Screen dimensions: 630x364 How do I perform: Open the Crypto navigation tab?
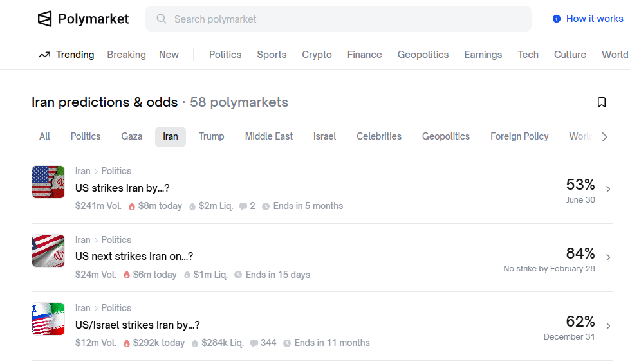point(317,55)
